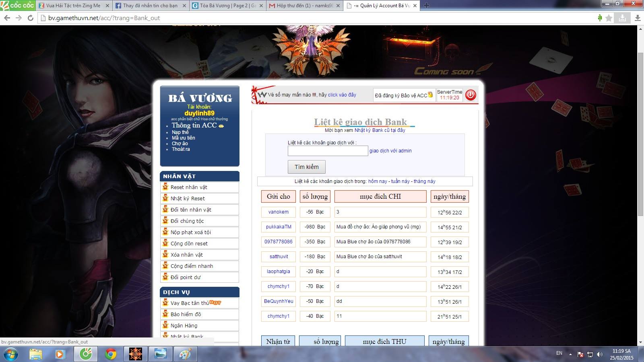Click the icon beside Reset nhân vật
The image size is (644, 362).
[165, 187]
